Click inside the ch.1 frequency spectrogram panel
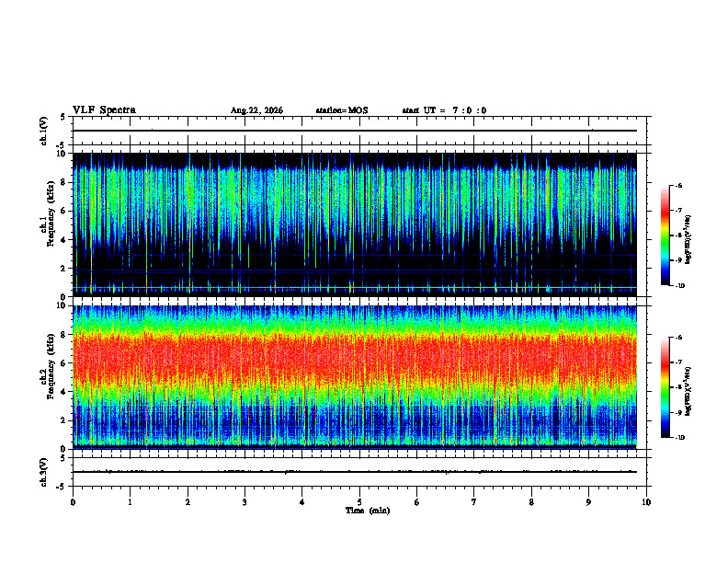Screen dimensions: 728x563 [x=355, y=224]
